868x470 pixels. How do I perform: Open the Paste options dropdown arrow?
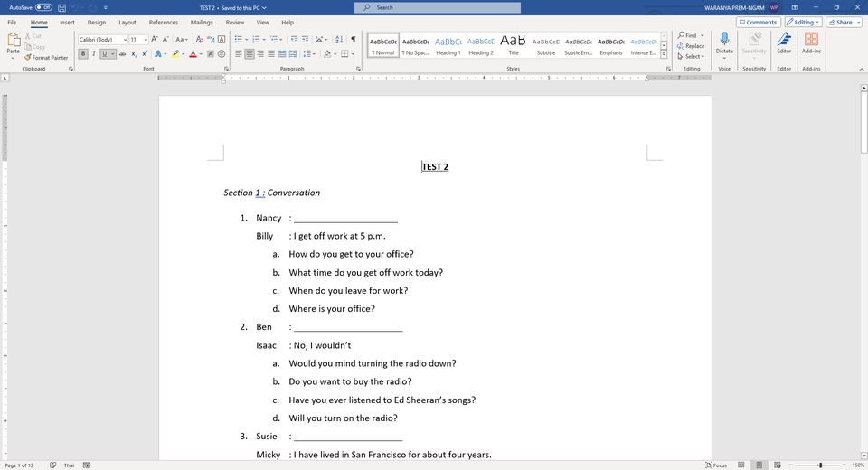pyautogui.click(x=13, y=58)
